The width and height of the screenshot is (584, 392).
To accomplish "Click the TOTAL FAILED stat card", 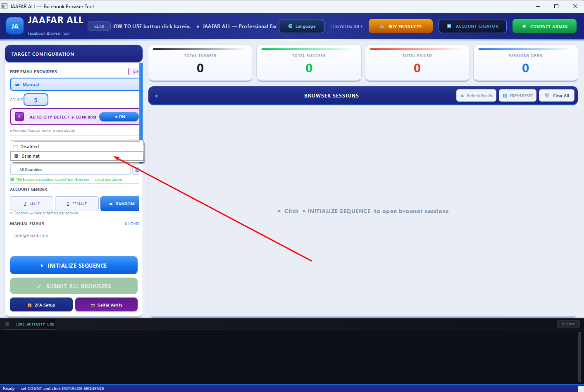I will [417, 63].
